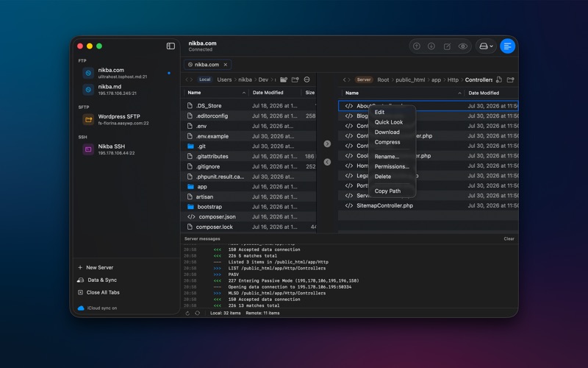Navigate to public_html in Server breadcrumb

[410, 79]
